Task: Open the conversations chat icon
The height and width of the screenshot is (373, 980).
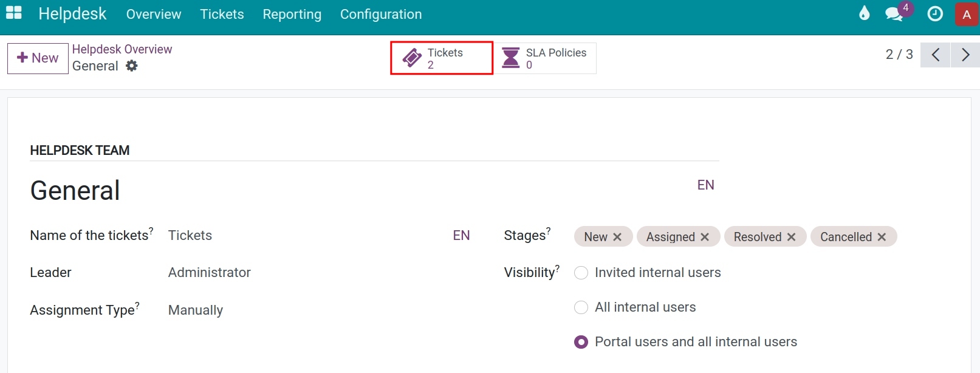Action: point(894,14)
